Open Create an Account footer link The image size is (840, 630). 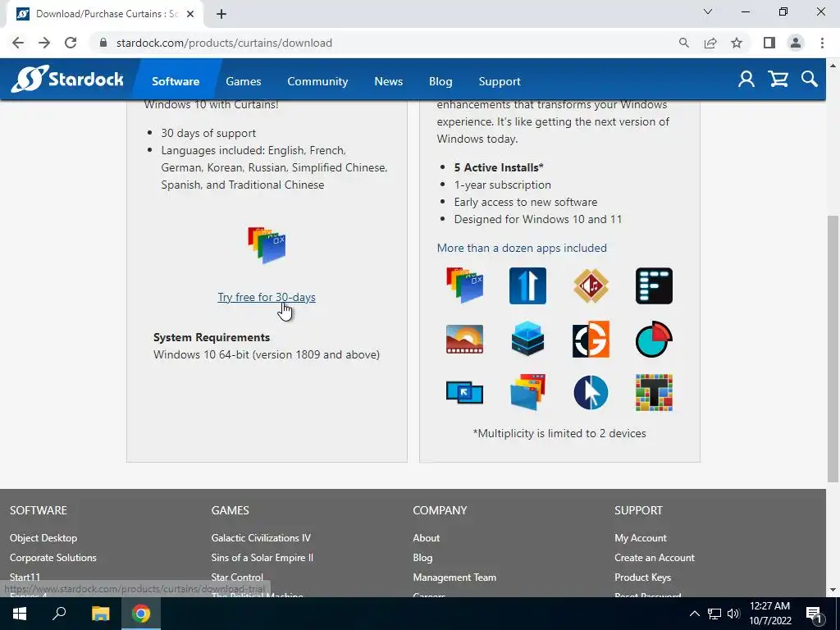point(655,558)
